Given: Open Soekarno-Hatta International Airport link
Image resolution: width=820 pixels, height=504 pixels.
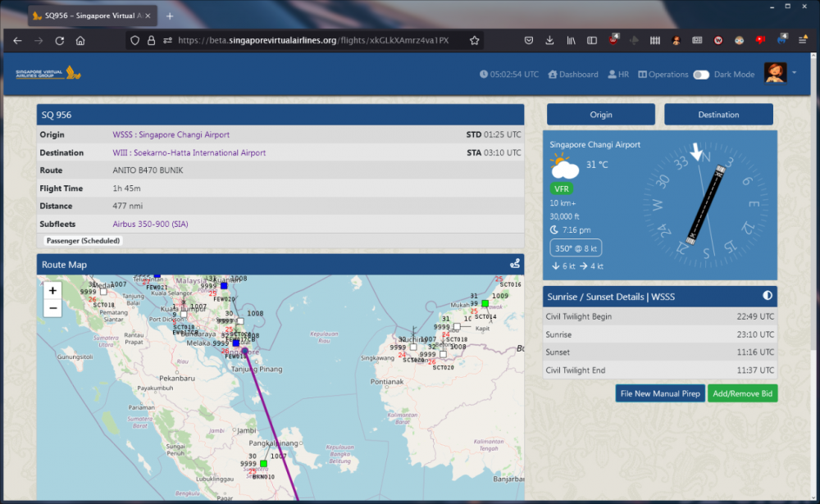Looking at the screenshot, I should (x=189, y=152).
